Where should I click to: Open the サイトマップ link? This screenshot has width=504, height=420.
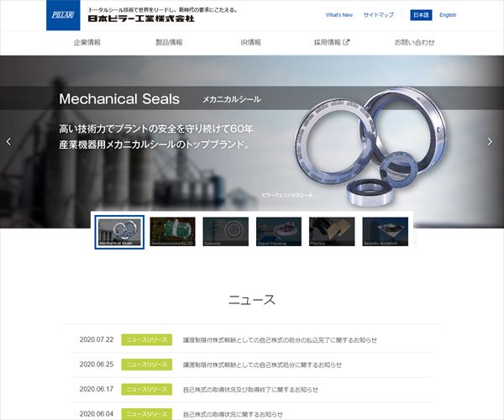pyautogui.click(x=378, y=15)
